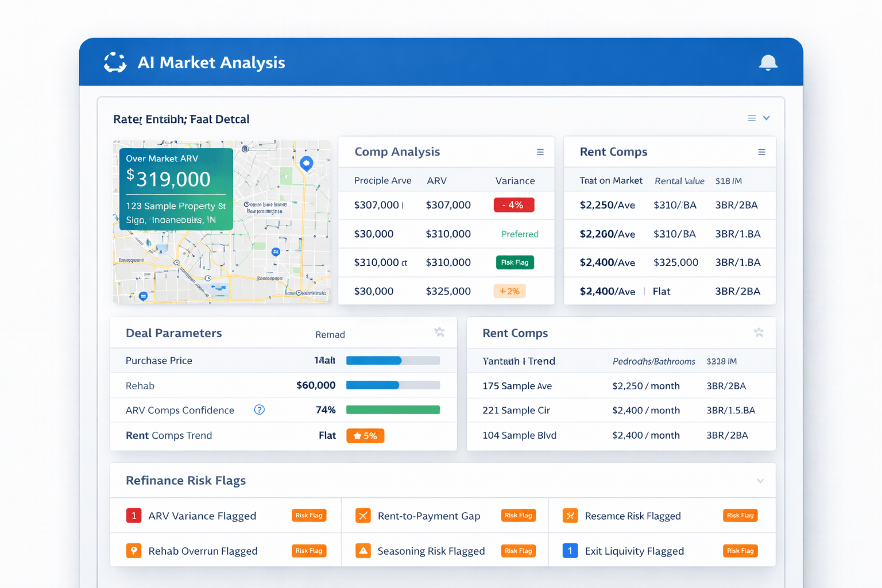The image size is (882, 588).
Task: Open the Comp Analysis panel menu
Action: 540,152
